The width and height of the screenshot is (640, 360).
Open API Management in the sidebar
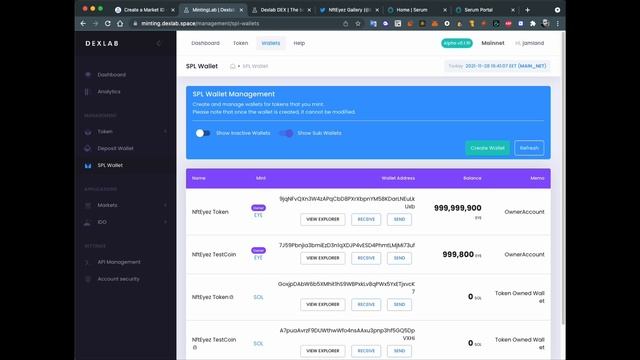coord(119,262)
